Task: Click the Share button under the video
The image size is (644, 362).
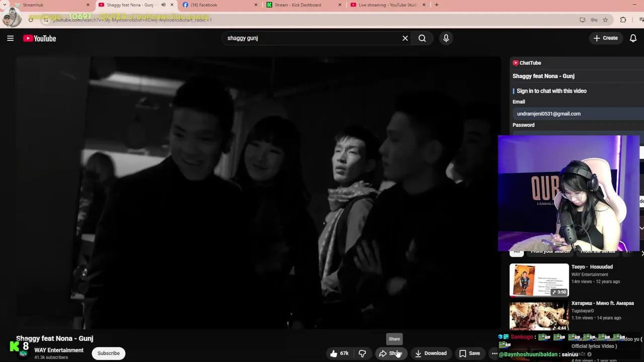Action: point(391,353)
